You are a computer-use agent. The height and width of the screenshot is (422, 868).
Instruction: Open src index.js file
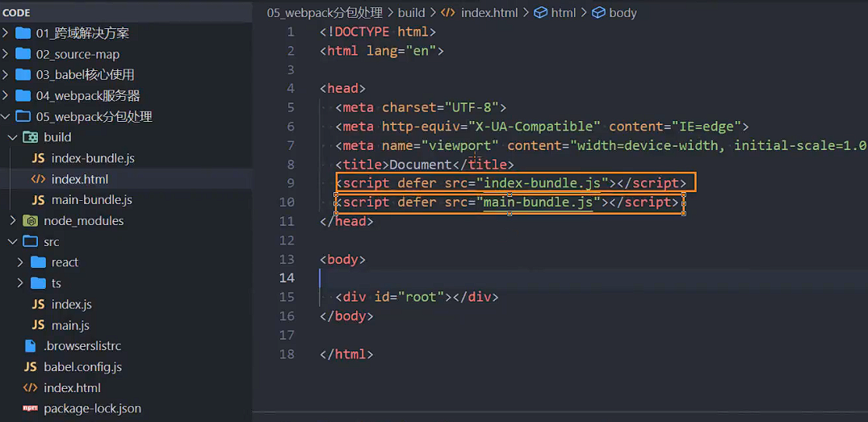click(x=71, y=304)
